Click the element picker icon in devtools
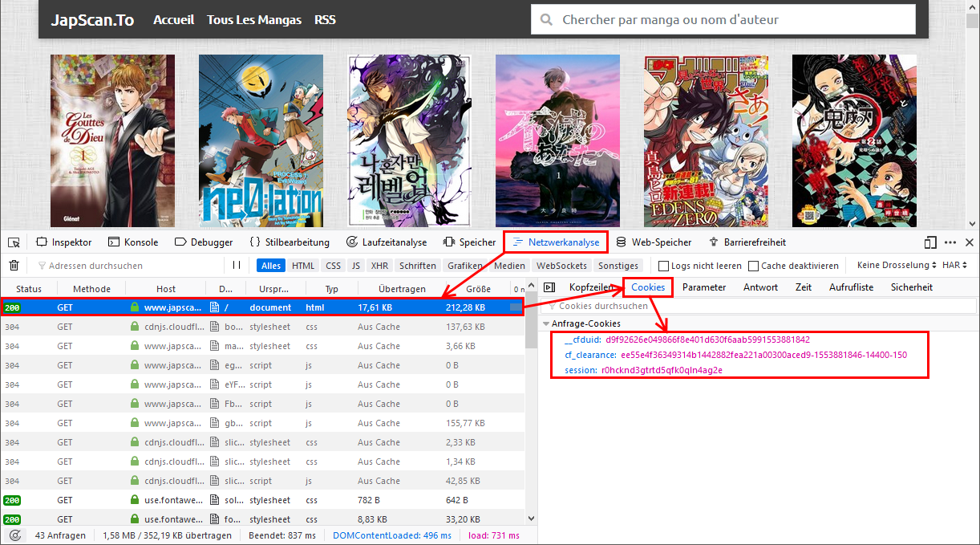 (x=14, y=242)
